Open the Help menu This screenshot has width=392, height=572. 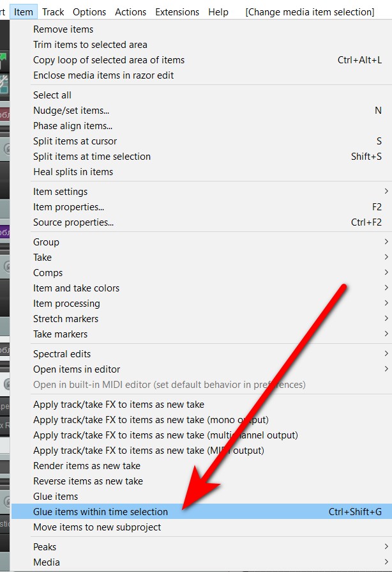218,12
